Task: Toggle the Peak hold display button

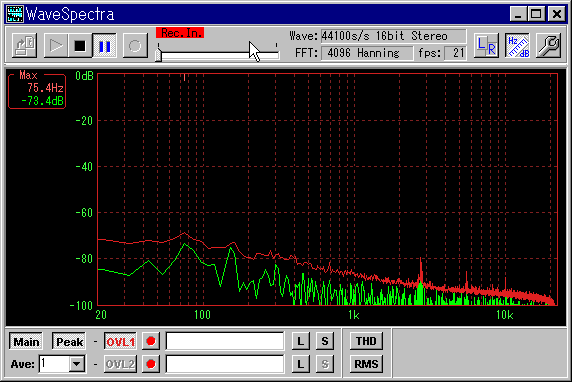Action: pyautogui.click(x=69, y=342)
